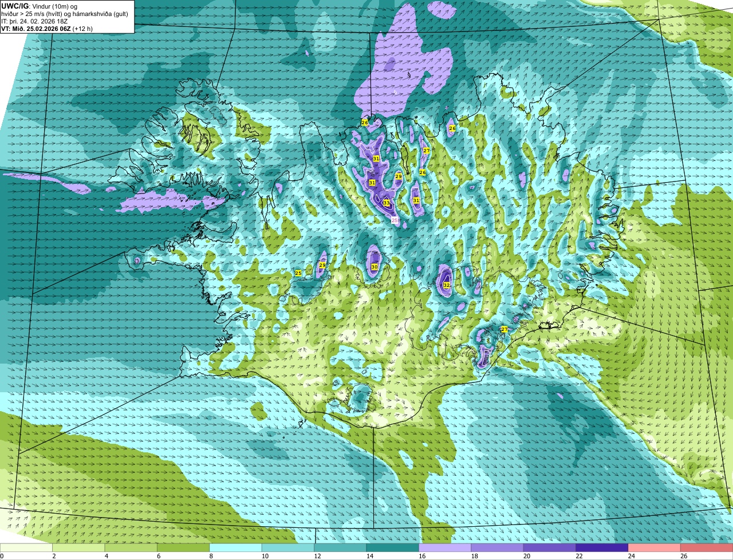This screenshot has width=733, height=560.
Task: Click the yellow "33" maximum gust label
Action: (387, 203)
